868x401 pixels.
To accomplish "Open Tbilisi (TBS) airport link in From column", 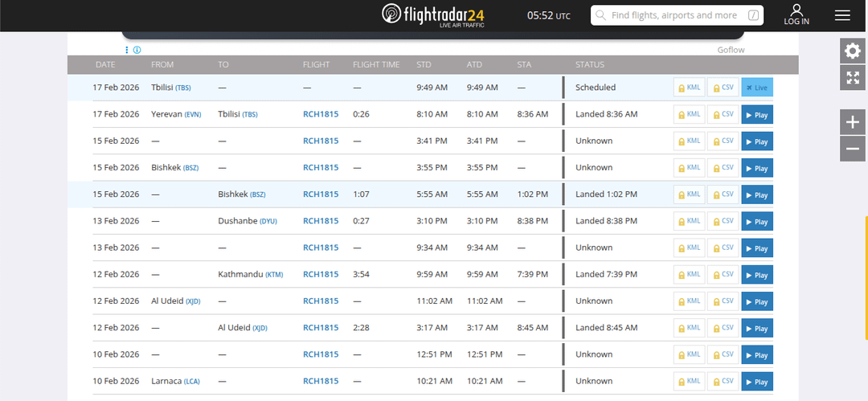I will pos(171,88).
